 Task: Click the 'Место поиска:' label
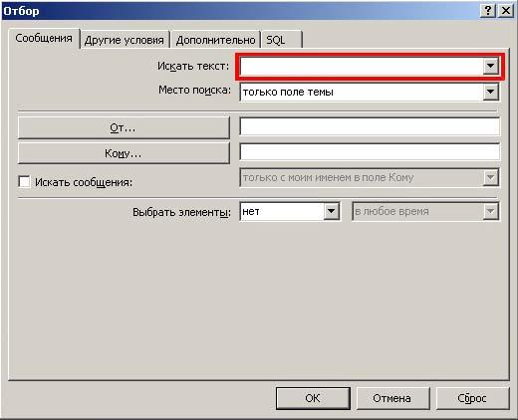(x=194, y=90)
